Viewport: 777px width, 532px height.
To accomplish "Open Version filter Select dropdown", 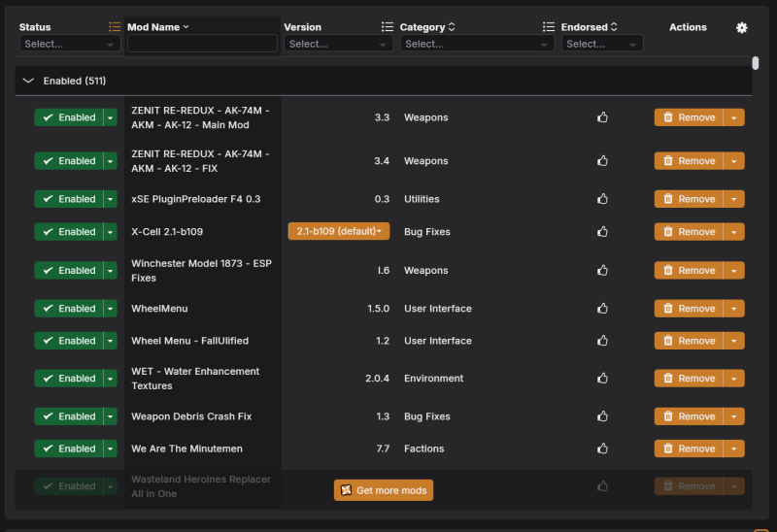I will point(338,44).
